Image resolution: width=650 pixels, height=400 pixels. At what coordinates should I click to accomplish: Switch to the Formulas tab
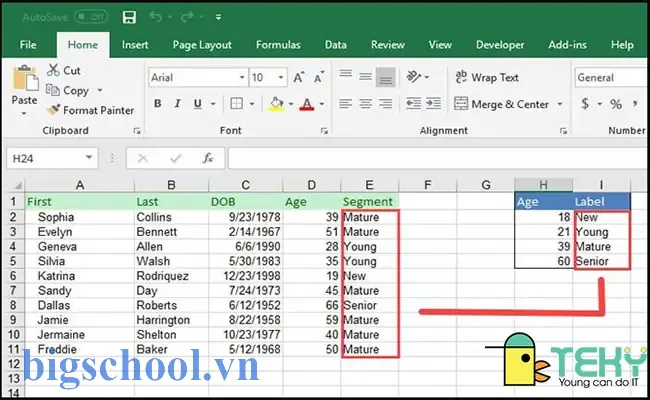[278, 45]
